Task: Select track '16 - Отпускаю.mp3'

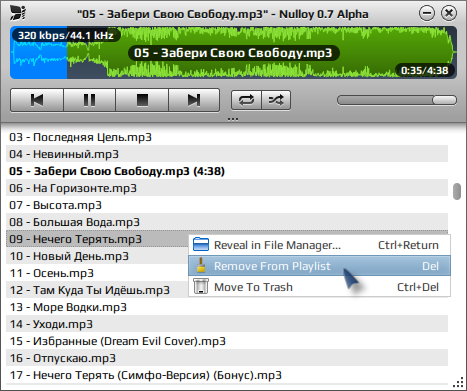Action: click(x=227, y=358)
